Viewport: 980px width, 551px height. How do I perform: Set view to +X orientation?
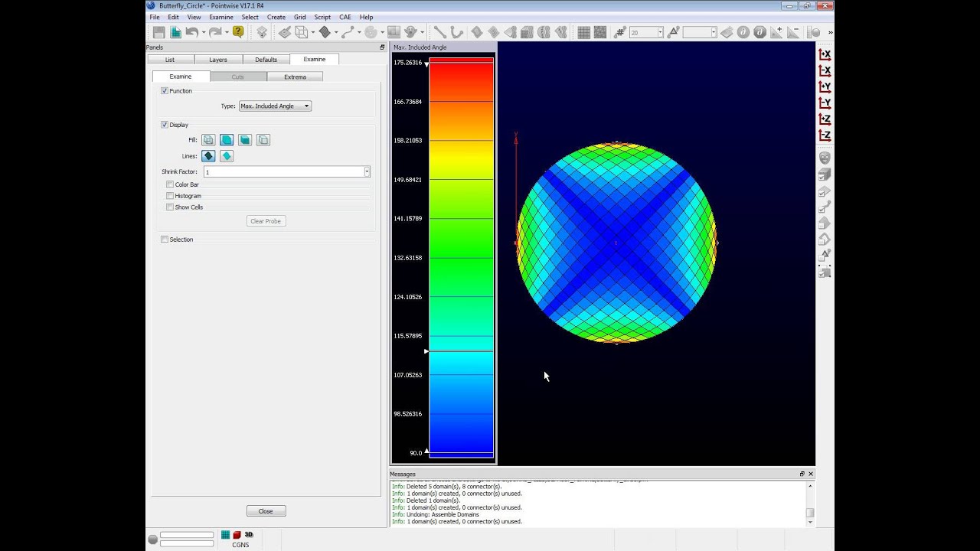point(825,54)
